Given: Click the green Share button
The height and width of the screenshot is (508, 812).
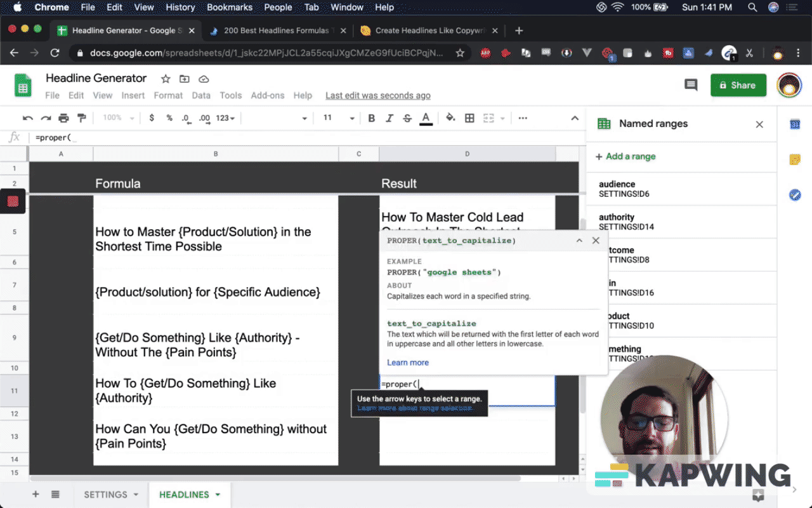Looking at the screenshot, I should [738, 85].
